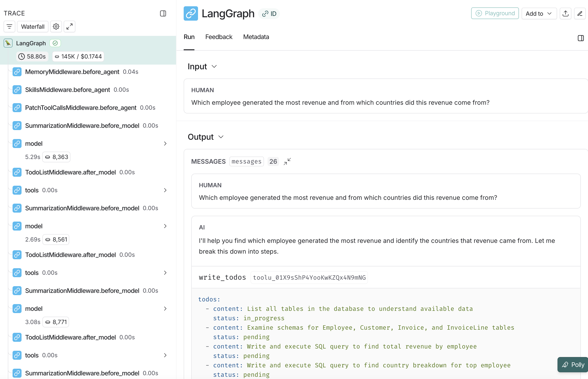Expand the model run with 8,561 tokens
The width and height of the screenshot is (588, 379).
point(165,226)
